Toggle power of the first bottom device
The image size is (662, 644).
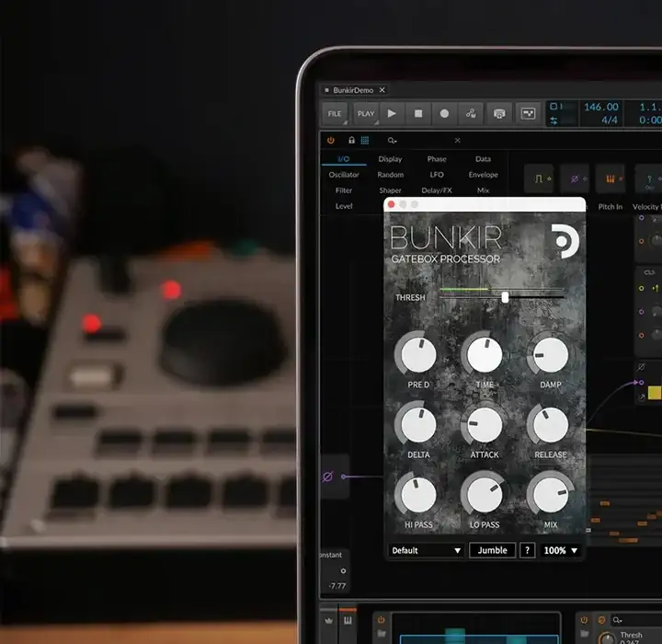pos(381,619)
